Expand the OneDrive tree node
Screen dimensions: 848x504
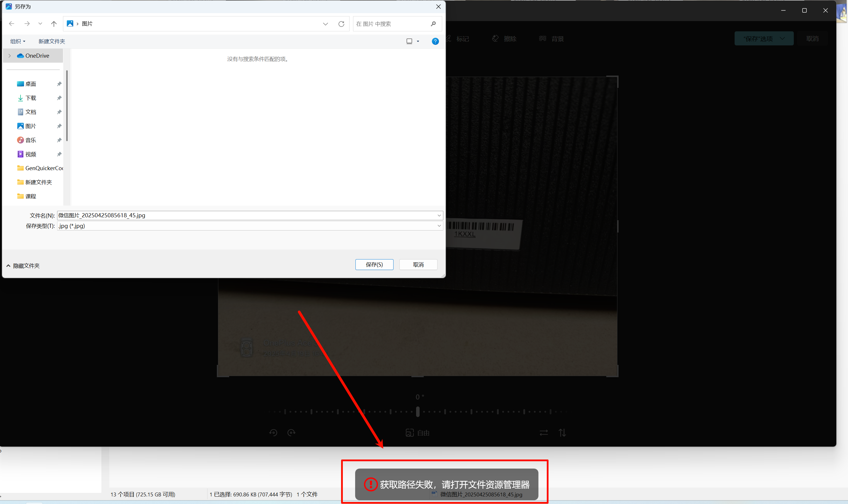pyautogui.click(x=9, y=56)
